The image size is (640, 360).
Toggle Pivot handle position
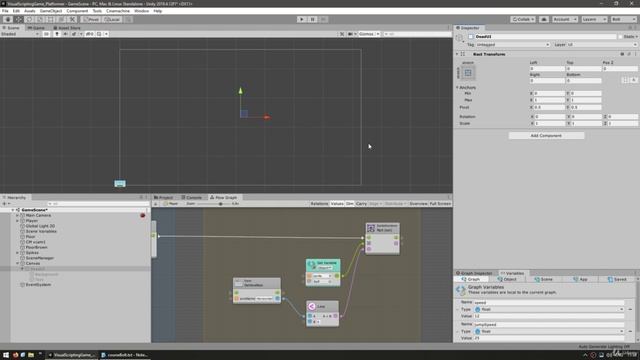tap(91, 19)
